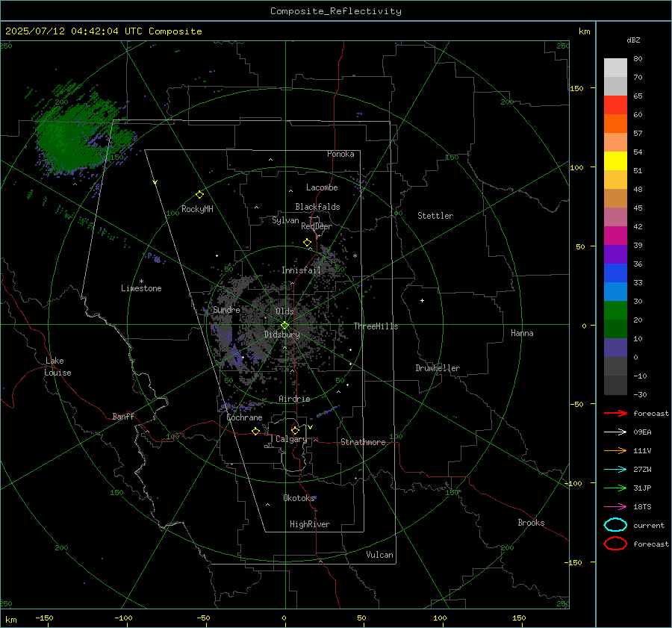Select the Olds town label
The image size is (672, 628).
pyautogui.click(x=284, y=311)
